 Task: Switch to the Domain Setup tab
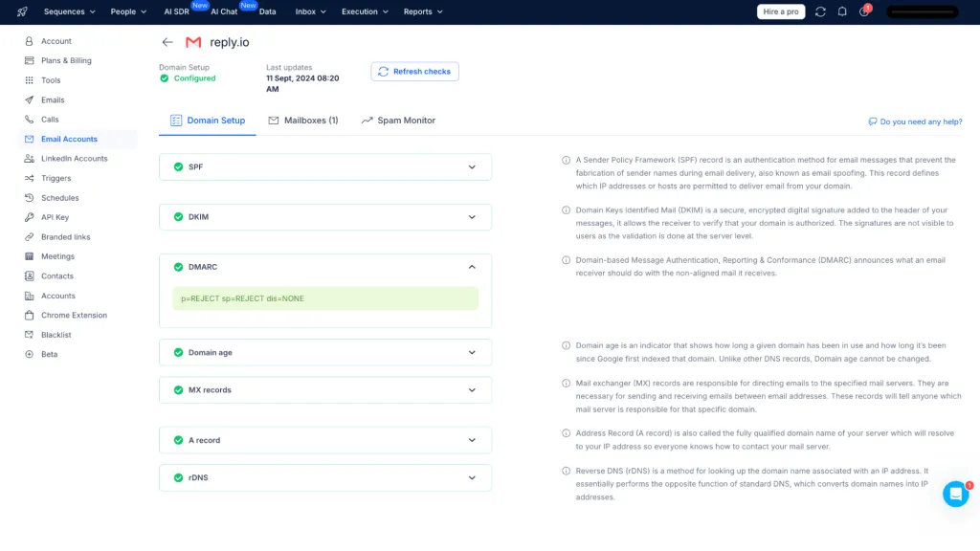click(x=208, y=121)
